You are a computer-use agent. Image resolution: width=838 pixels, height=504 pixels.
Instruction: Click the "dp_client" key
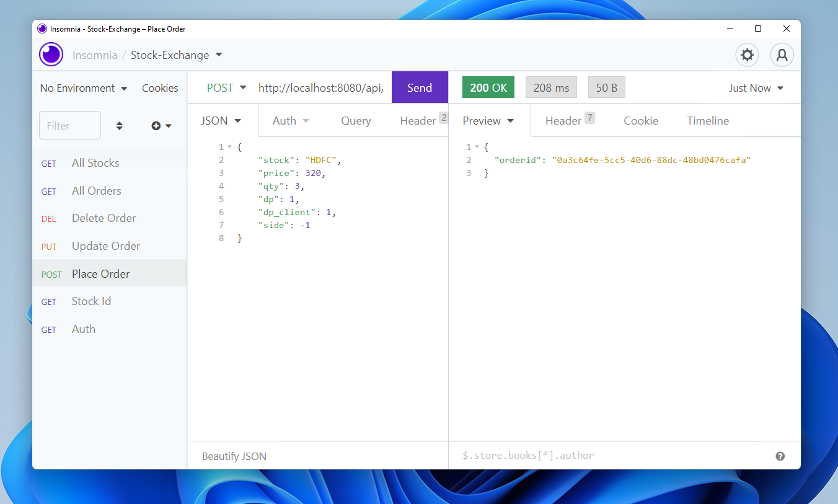pos(287,212)
